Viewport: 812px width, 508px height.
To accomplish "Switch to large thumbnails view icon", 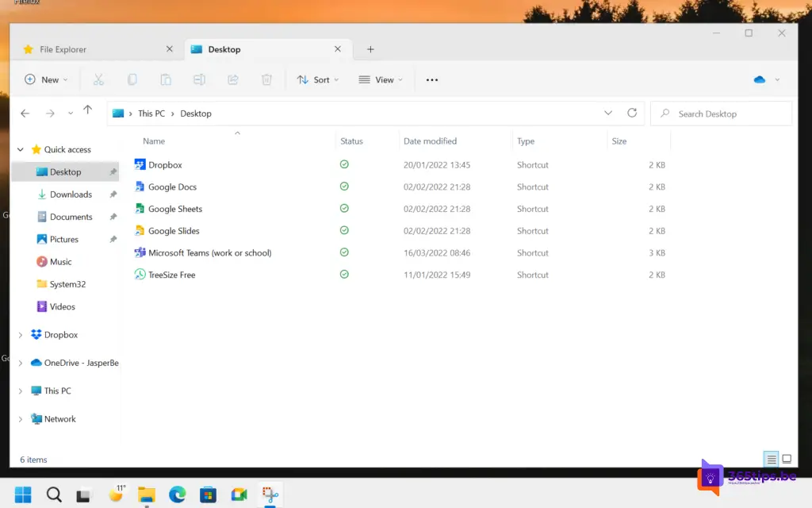I will (787, 459).
